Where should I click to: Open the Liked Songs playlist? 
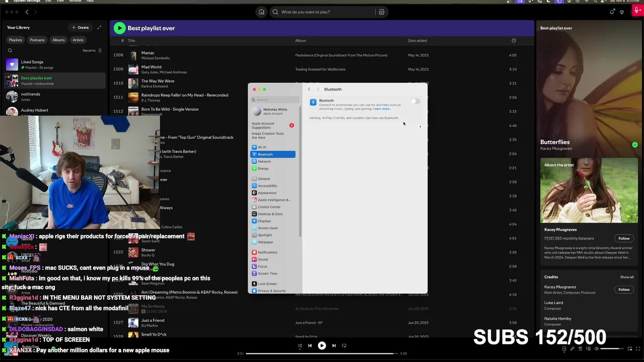[55, 64]
